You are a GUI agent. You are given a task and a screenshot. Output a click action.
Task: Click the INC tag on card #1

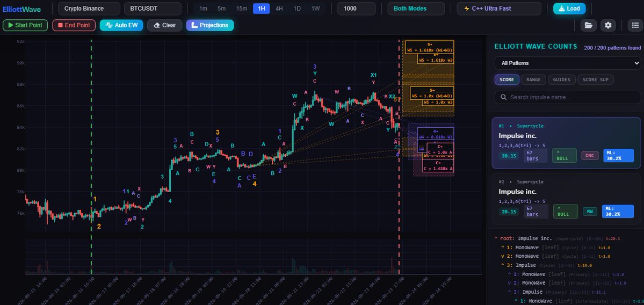point(590,156)
